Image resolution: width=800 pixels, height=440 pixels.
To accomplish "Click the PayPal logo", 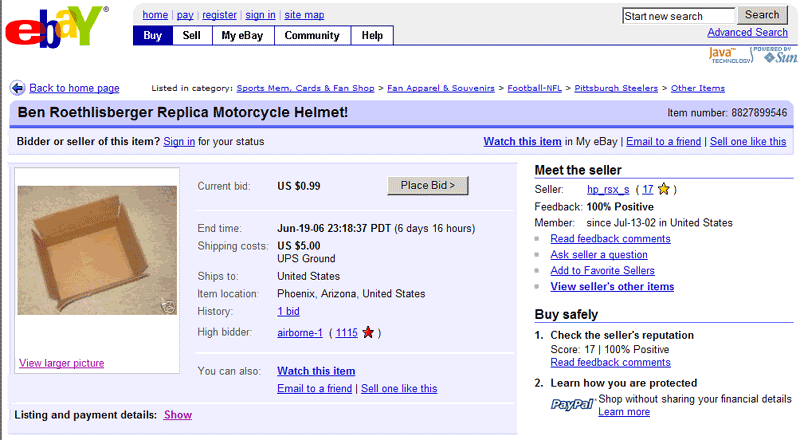I will point(572,404).
